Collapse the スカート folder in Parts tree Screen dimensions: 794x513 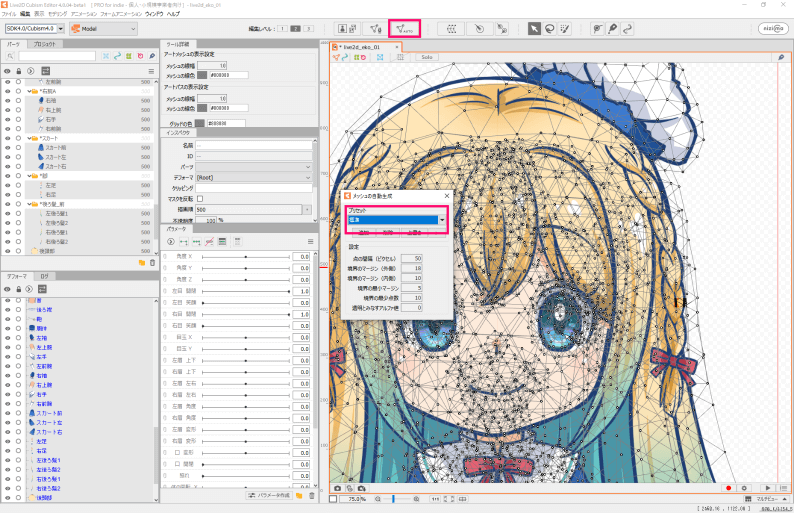29,138
